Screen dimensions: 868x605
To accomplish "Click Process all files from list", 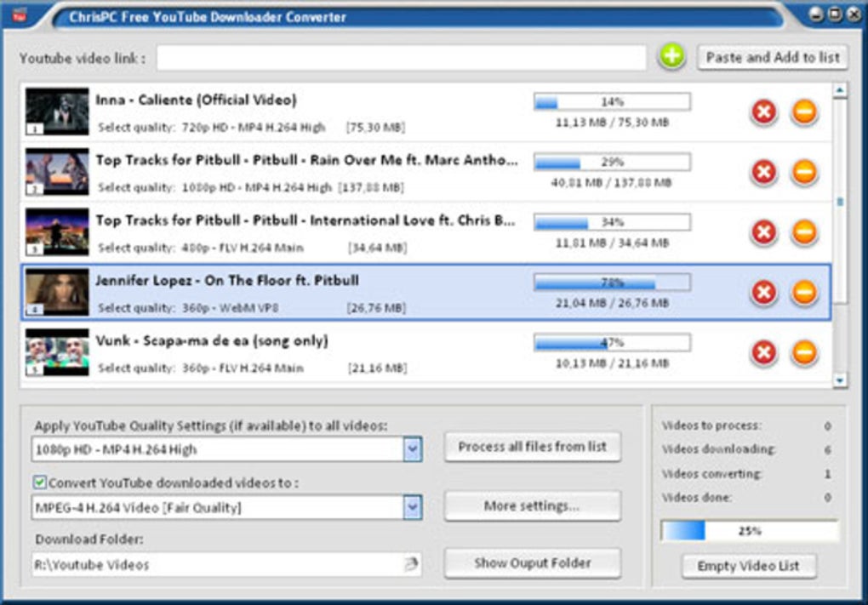I will [x=532, y=447].
